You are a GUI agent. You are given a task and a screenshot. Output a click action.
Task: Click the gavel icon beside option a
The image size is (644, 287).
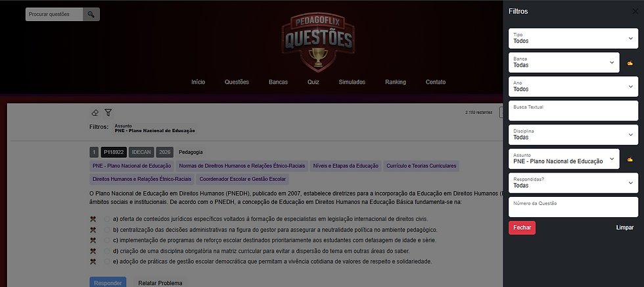tap(93, 219)
